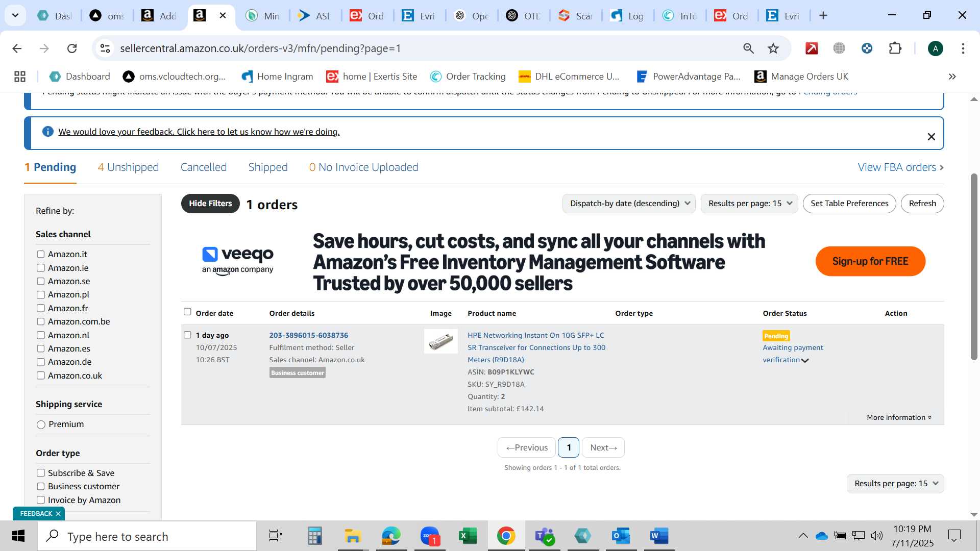Open File Explorer from the taskbar
This screenshot has width=980, height=551.
(353, 536)
